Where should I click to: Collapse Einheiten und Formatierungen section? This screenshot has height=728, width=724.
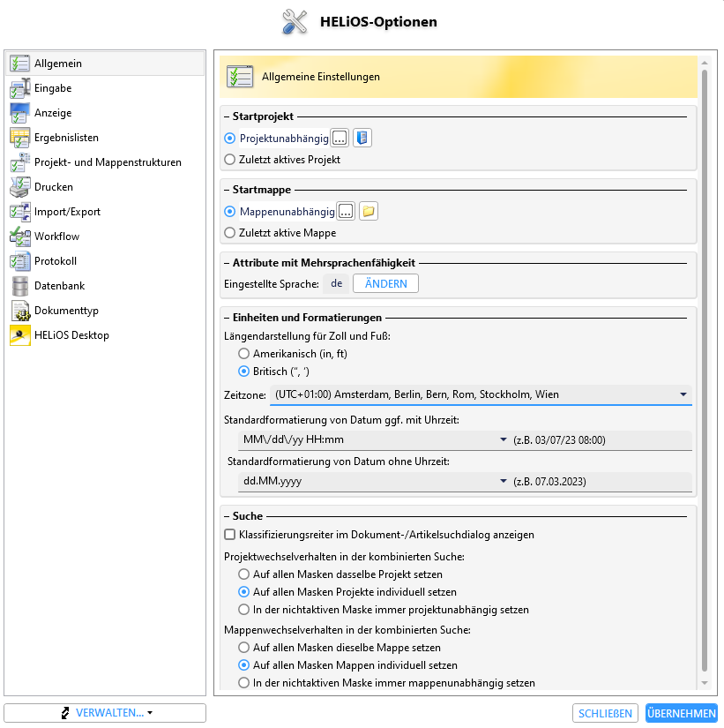[227, 318]
